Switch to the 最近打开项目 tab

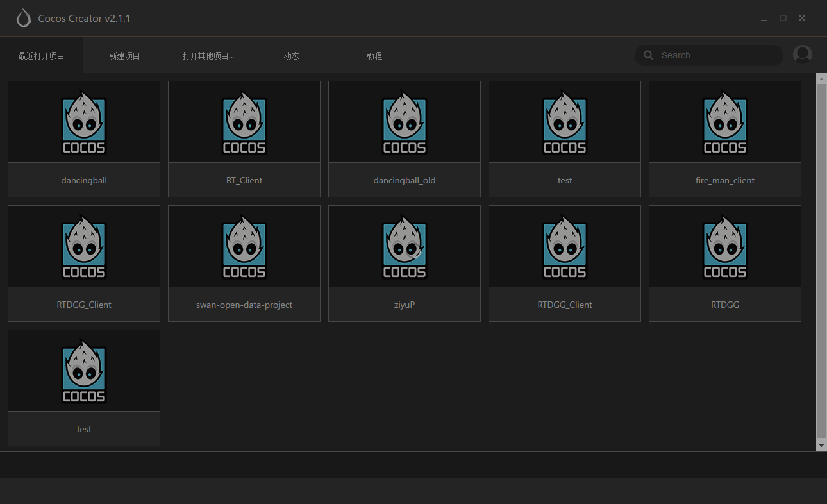(x=42, y=56)
